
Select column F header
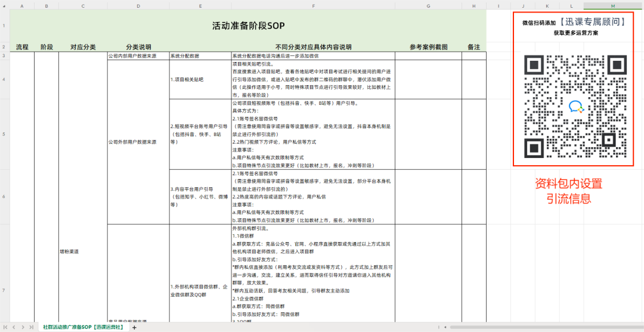pos(314,6)
